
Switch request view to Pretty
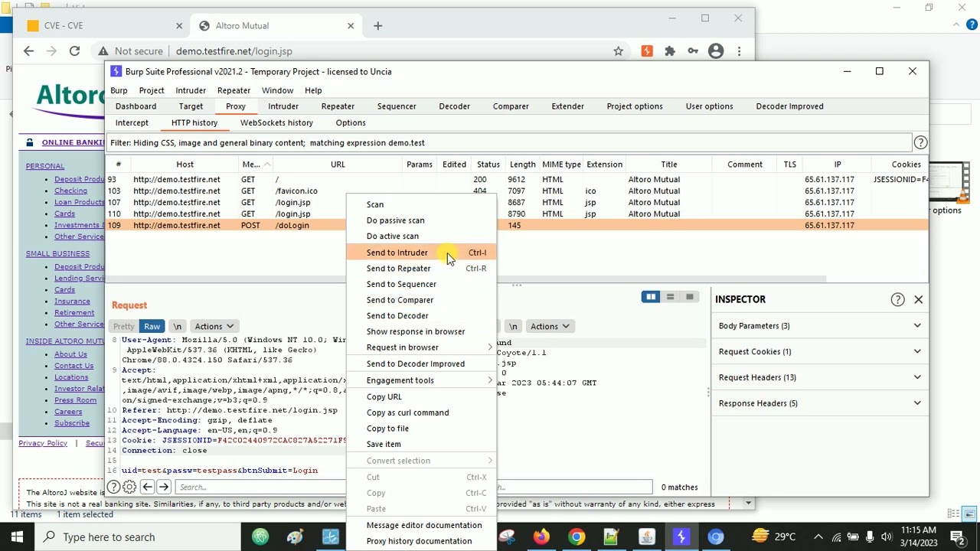[123, 326]
